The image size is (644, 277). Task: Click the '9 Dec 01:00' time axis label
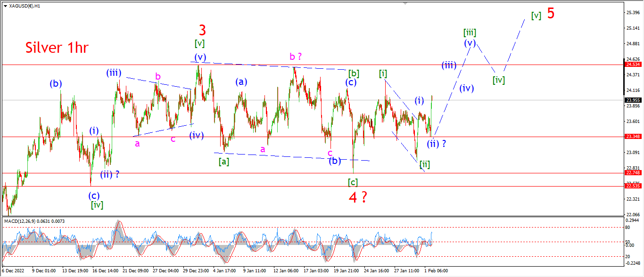(43, 271)
